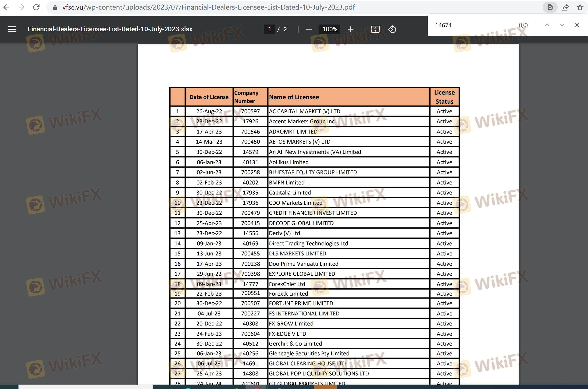Viewport: 588px width, 389px height.
Task: Click the 100% zoom level field
Action: tap(330, 29)
